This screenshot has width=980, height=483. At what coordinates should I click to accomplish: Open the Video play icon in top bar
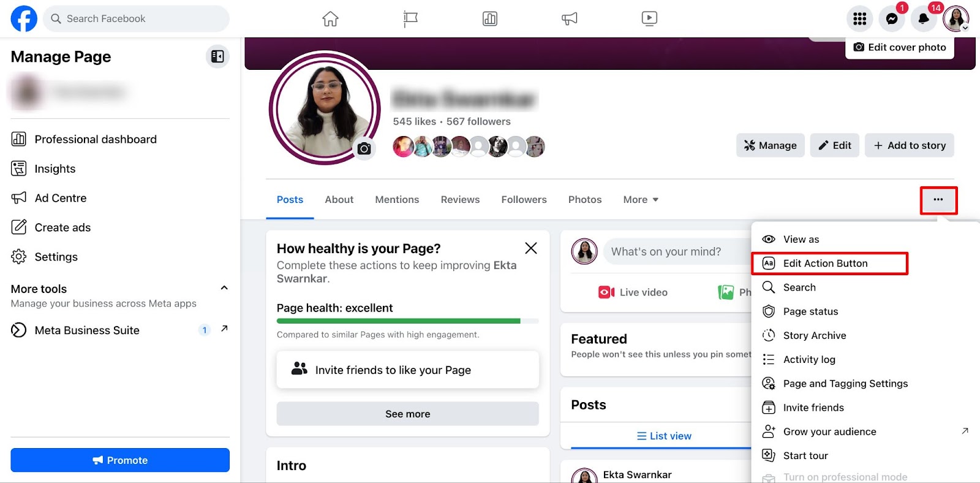(649, 19)
